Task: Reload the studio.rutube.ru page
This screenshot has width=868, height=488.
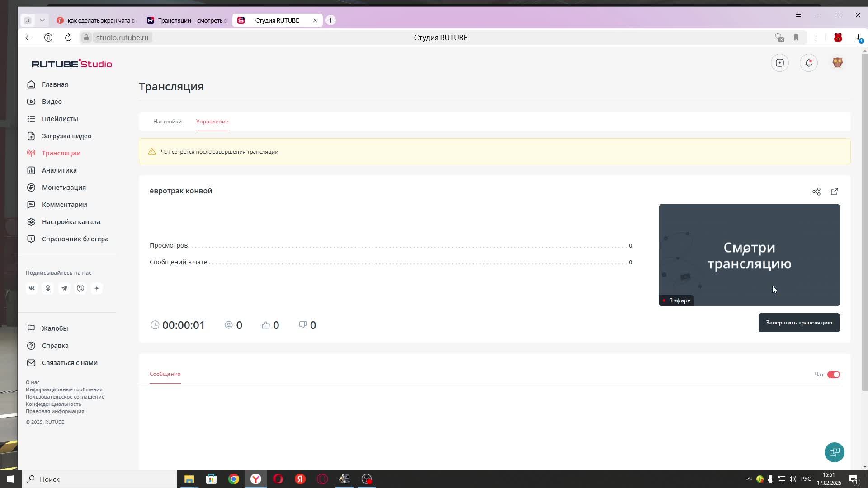Action: [68, 38]
